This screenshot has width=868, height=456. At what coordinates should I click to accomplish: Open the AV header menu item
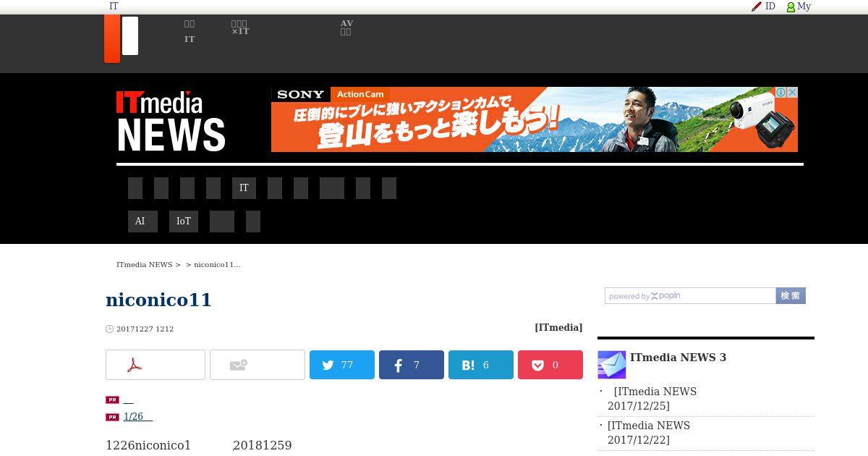(x=346, y=28)
